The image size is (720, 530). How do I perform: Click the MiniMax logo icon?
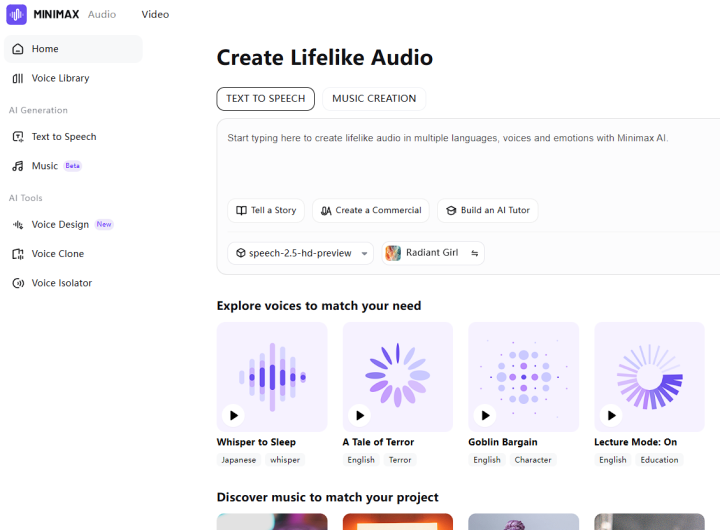coord(17,14)
